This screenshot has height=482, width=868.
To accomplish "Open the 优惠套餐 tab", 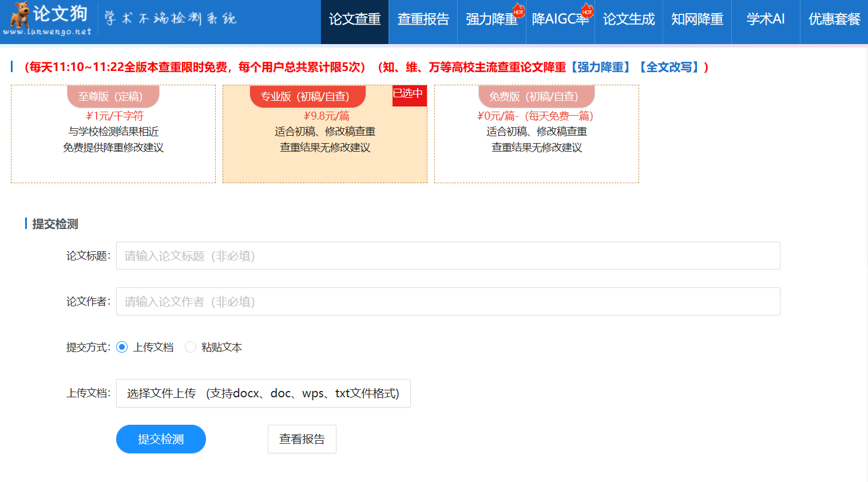I will pyautogui.click(x=834, y=19).
